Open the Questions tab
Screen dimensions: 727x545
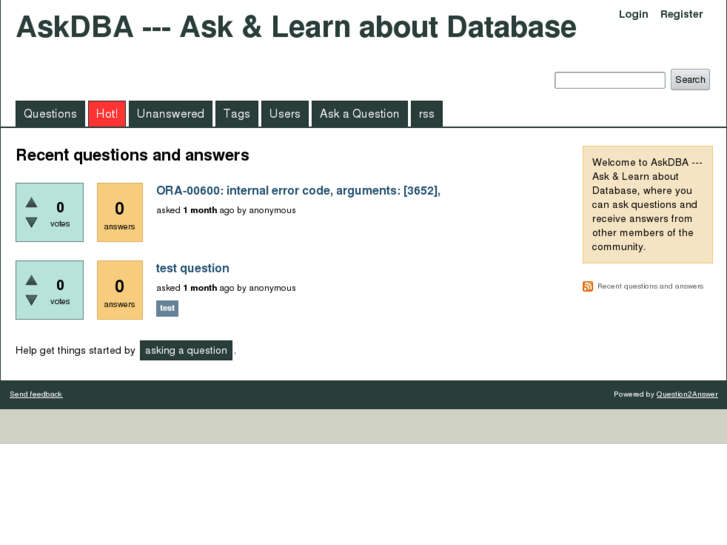(50, 114)
